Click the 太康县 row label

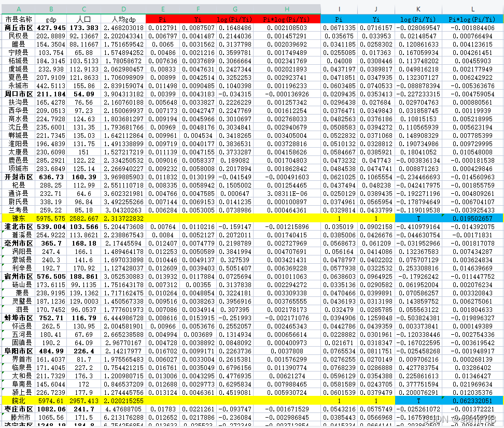pyautogui.click(x=19, y=152)
